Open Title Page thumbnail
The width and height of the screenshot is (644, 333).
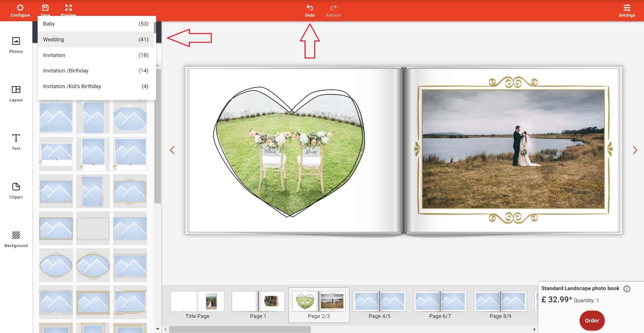click(x=197, y=301)
